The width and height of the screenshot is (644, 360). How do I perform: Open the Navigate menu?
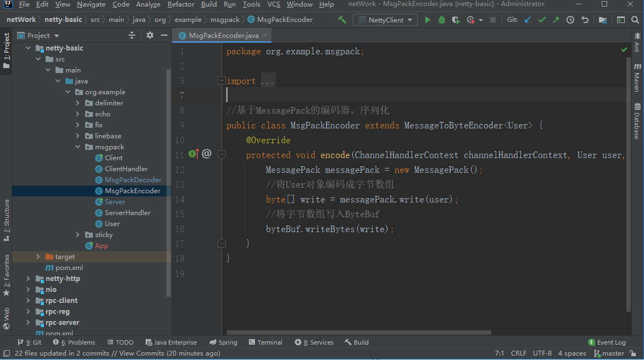coord(91,4)
